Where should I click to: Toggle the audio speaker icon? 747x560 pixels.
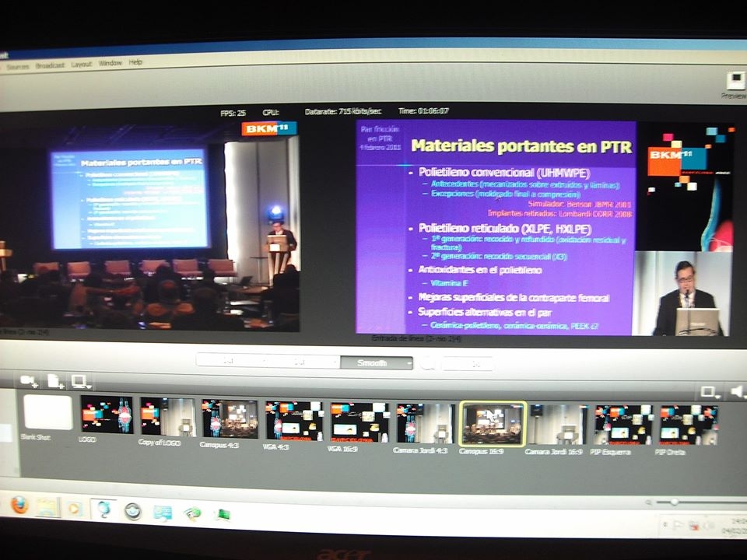(x=738, y=391)
